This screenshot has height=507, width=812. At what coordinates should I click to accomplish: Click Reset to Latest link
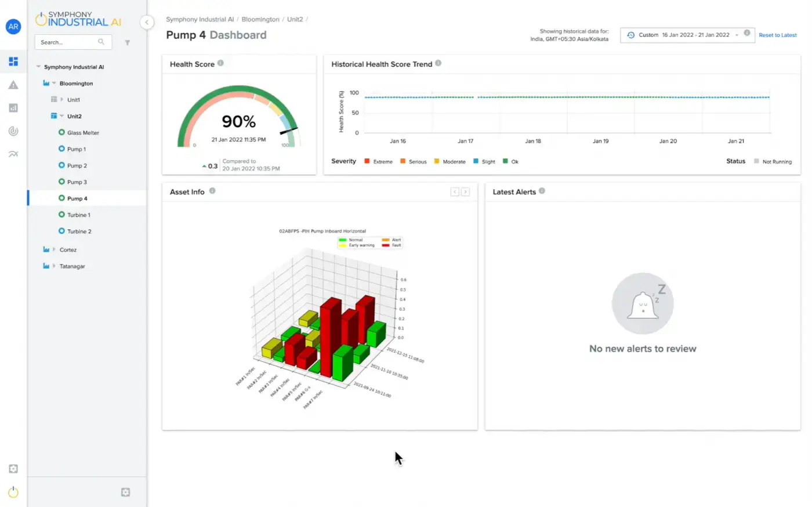click(x=777, y=35)
